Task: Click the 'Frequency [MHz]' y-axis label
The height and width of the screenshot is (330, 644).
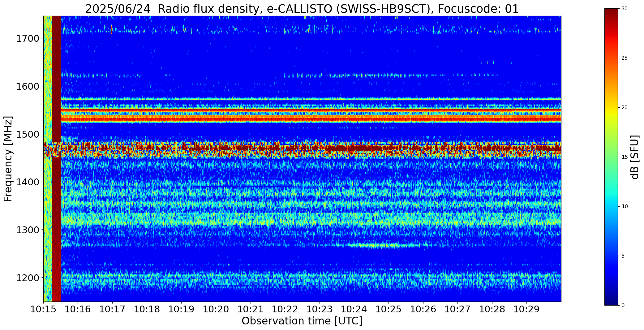Action: (x=8, y=159)
